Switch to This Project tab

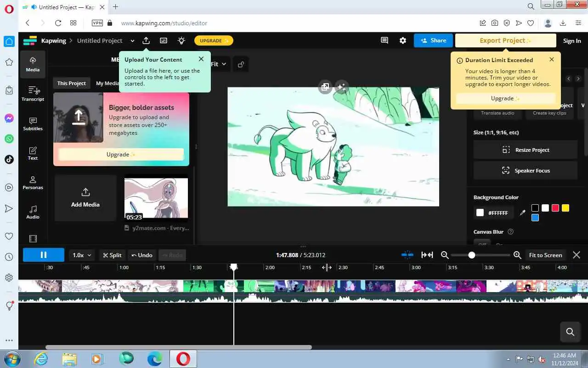coord(71,83)
